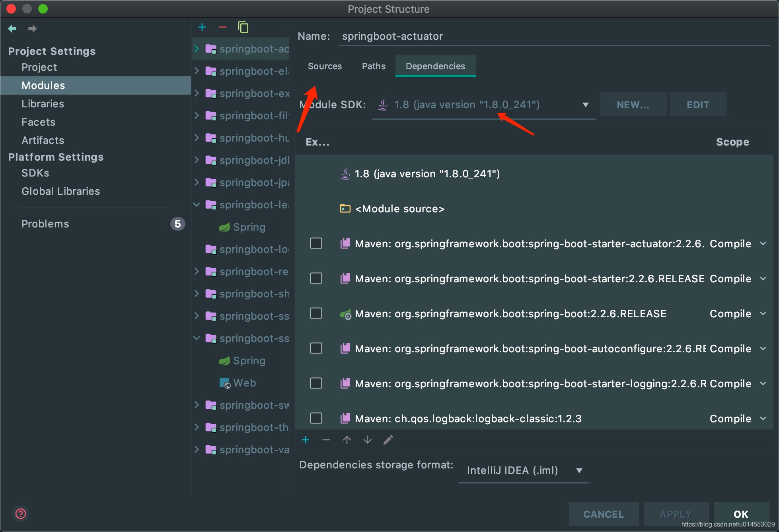The height and width of the screenshot is (532, 779).
Task: Open the Problems count badge
Action: [178, 224]
